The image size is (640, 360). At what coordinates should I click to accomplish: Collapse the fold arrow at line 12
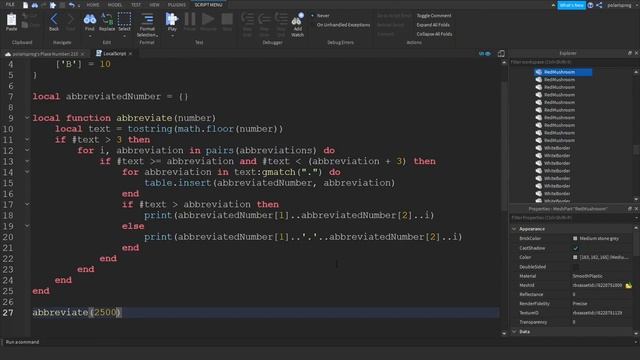(27, 150)
